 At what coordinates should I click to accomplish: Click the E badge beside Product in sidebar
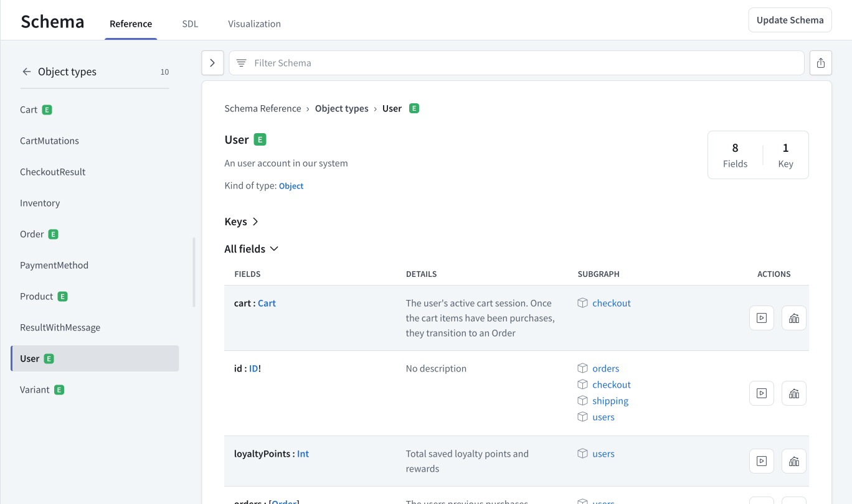[62, 296]
